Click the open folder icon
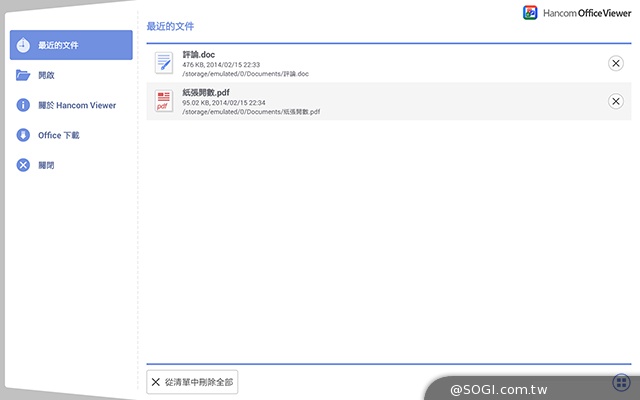Screen dimensions: 640x400 [23, 75]
